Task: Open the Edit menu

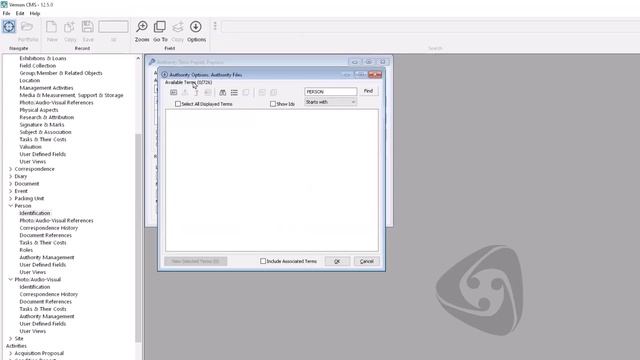Action: tap(20, 13)
